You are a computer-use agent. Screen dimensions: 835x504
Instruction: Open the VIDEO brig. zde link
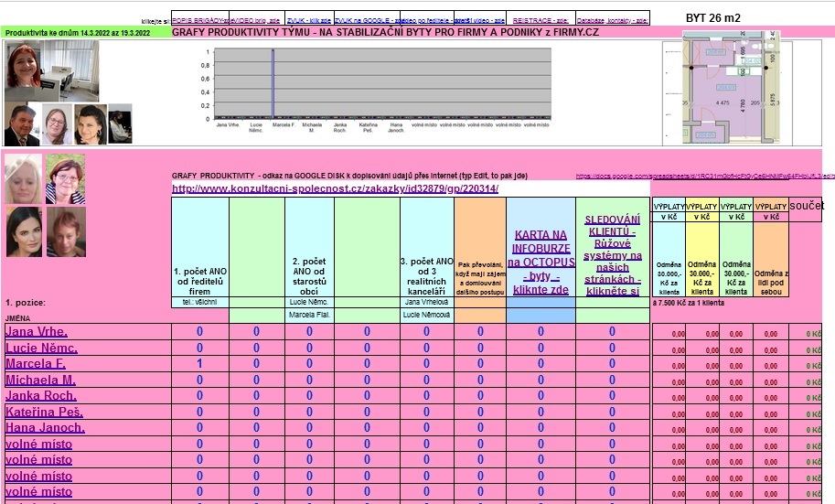coord(257,20)
